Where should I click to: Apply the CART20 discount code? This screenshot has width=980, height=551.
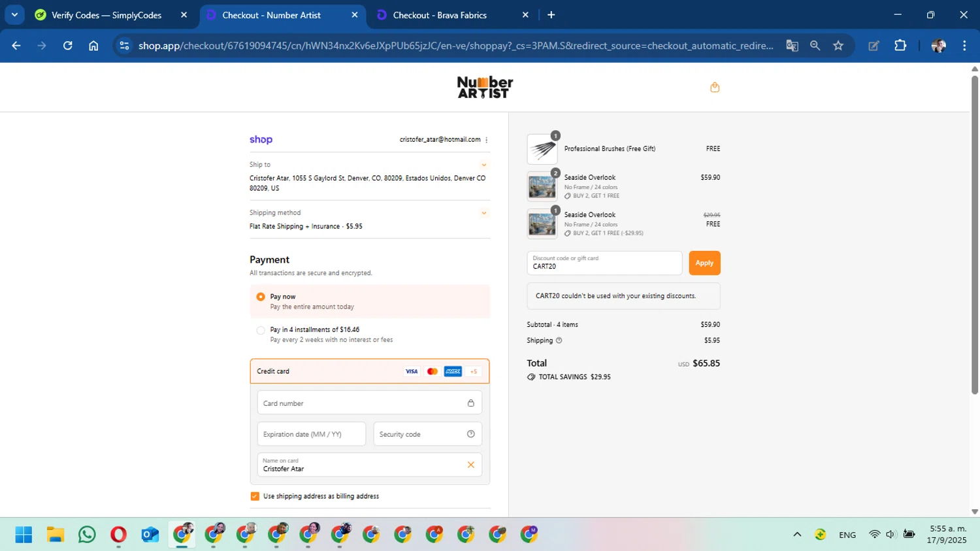704,263
